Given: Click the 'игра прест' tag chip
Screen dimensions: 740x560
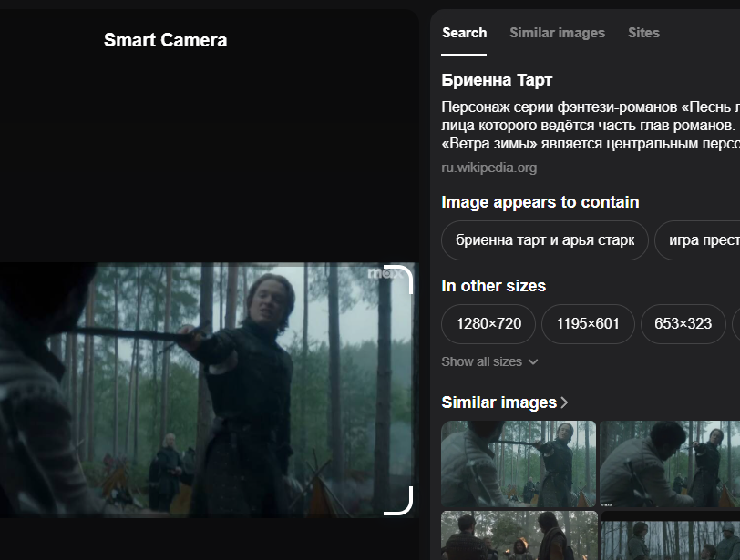Looking at the screenshot, I should [697, 239].
